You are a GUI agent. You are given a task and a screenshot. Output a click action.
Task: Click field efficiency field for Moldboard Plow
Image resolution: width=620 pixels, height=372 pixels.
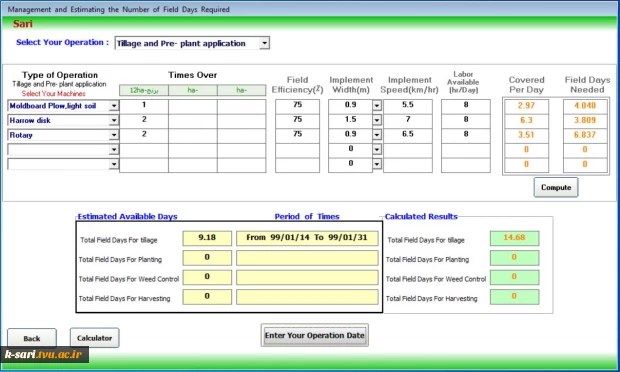pyautogui.click(x=297, y=106)
